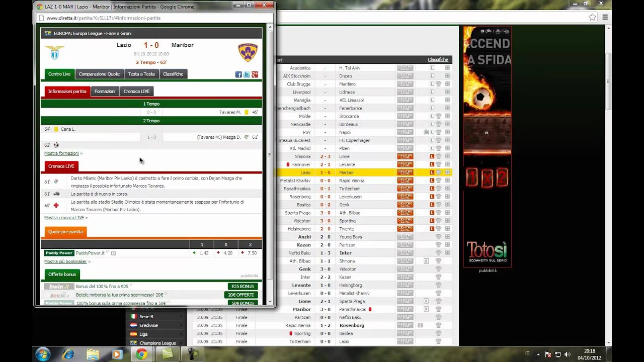Open media player from taskbar

point(117,354)
